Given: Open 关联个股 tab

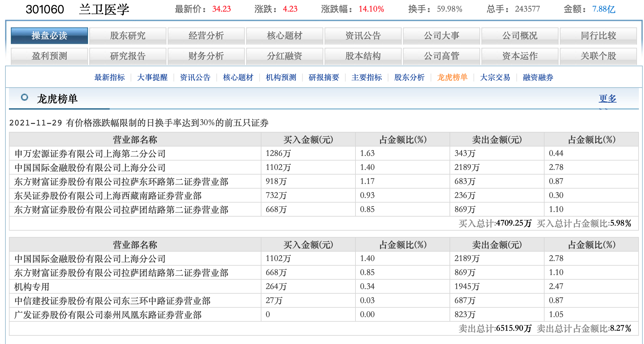Looking at the screenshot, I should point(598,56).
